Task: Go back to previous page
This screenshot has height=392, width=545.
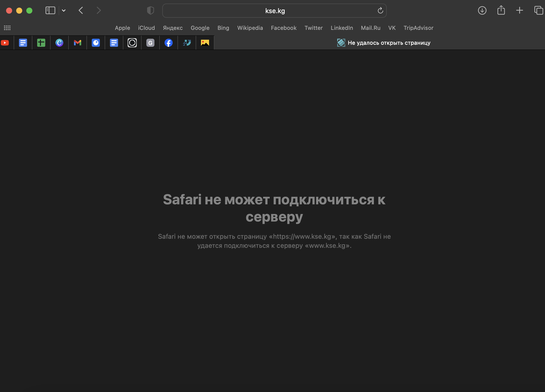Action: click(81, 11)
